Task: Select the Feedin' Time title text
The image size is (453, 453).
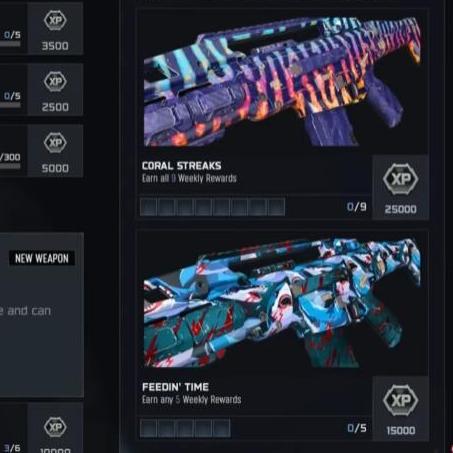Action: [175, 387]
